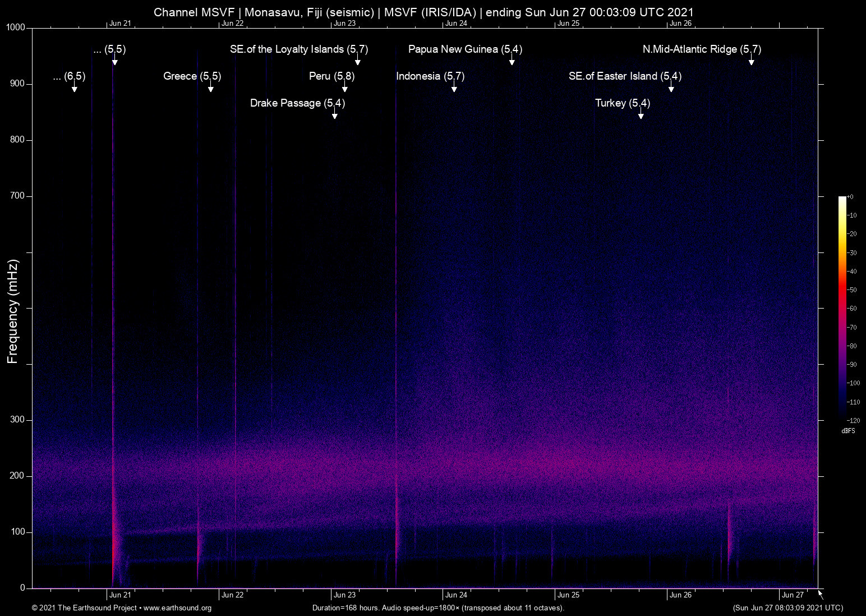Click the arrow marker beneath Peru (5.8)
The width and height of the screenshot is (866, 616).
tap(344, 86)
